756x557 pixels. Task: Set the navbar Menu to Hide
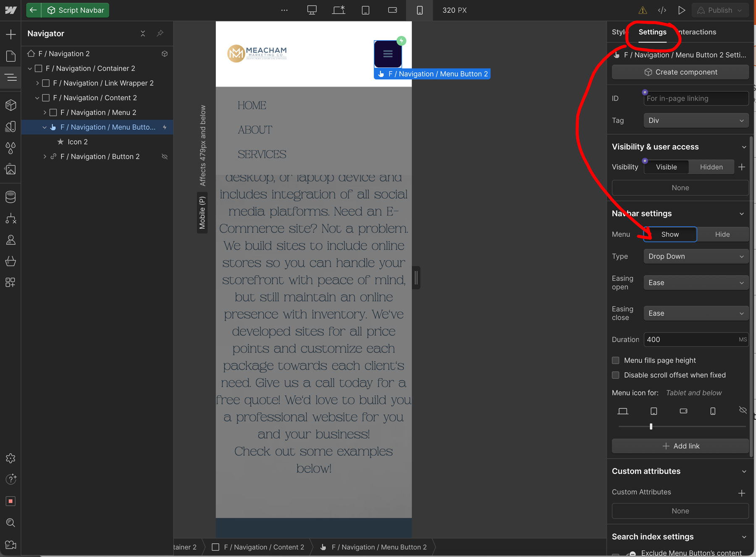pos(722,234)
